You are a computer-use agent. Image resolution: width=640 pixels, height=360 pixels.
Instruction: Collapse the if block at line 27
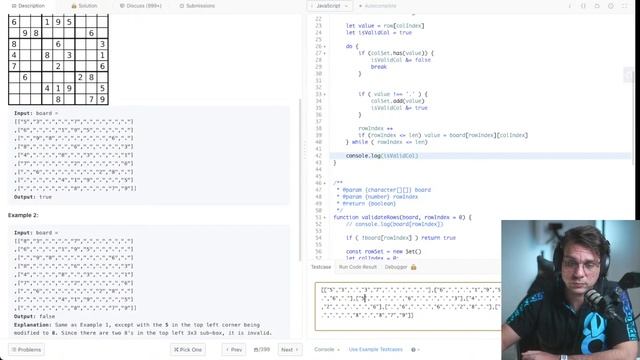click(x=324, y=53)
